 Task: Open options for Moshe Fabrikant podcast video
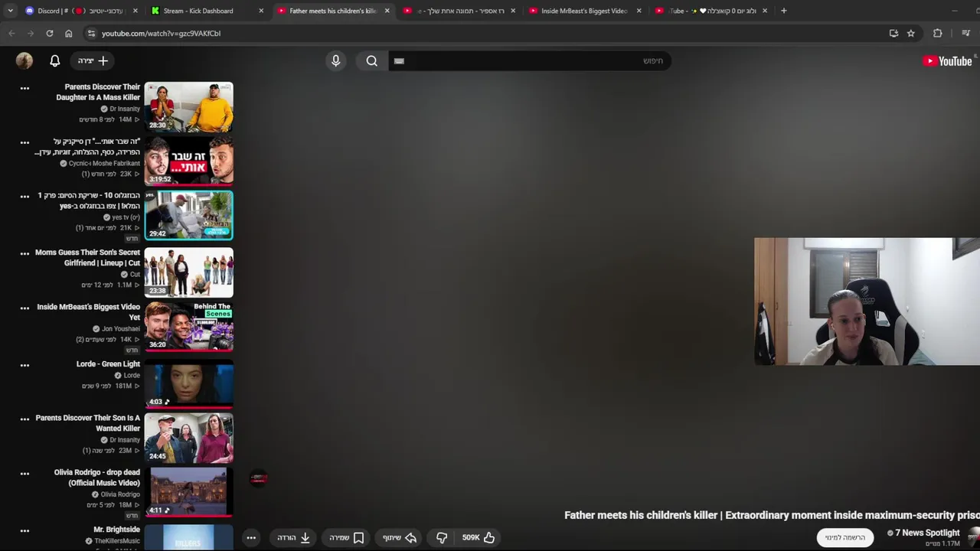24,142
